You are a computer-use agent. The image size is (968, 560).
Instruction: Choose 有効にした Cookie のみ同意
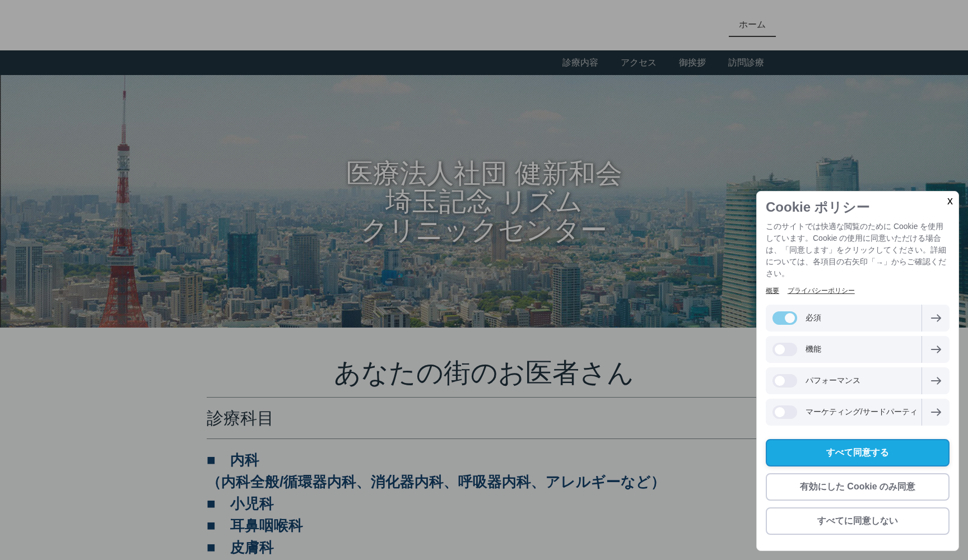pyautogui.click(x=857, y=487)
